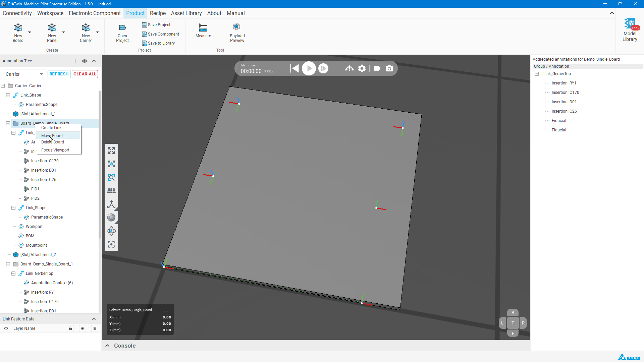Rewind simulation to start
Viewport: 644px width, 362px height.
pyautogui.click(x=294, y=68)
